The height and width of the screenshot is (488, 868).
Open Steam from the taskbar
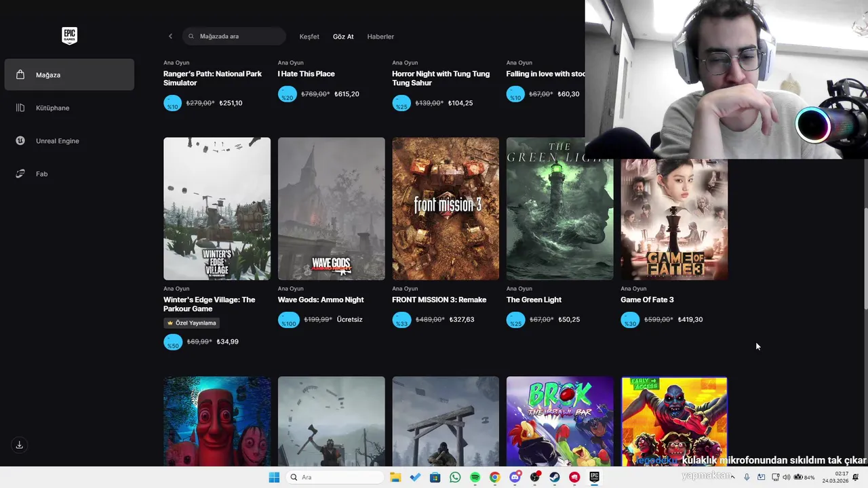click(x=555, y=477)
